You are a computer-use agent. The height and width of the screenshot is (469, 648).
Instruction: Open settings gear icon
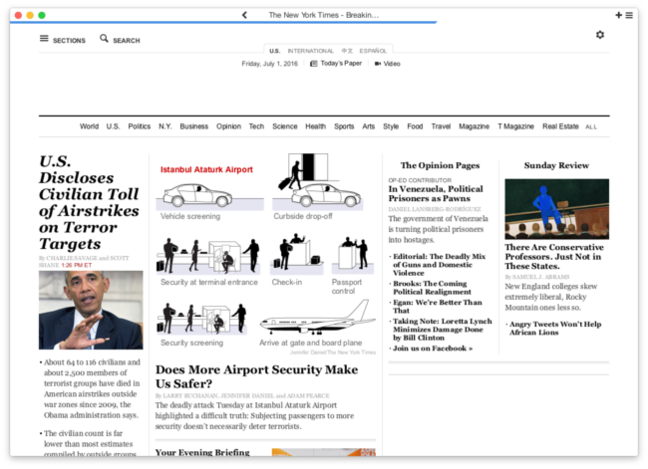pos(600,35)
